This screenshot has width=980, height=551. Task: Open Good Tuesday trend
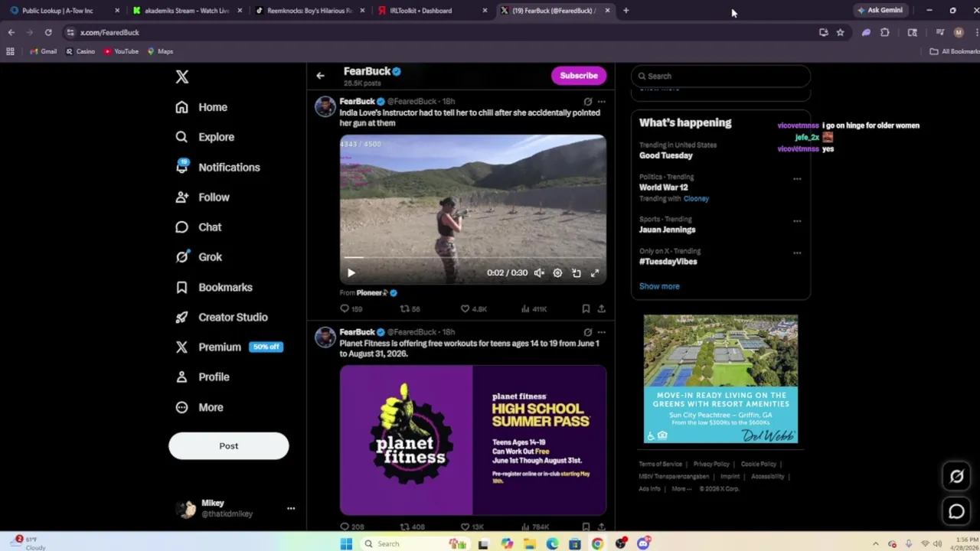click(665, 155)
